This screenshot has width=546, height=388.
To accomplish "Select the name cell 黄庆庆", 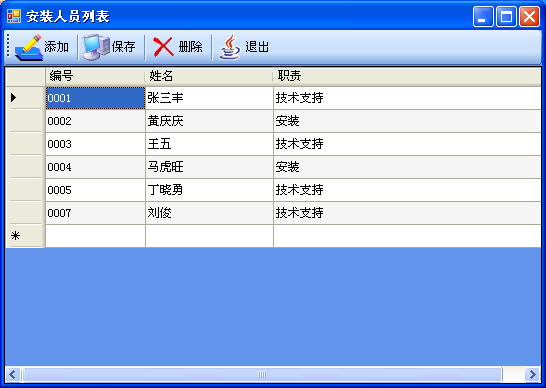I will click(209, 121).
